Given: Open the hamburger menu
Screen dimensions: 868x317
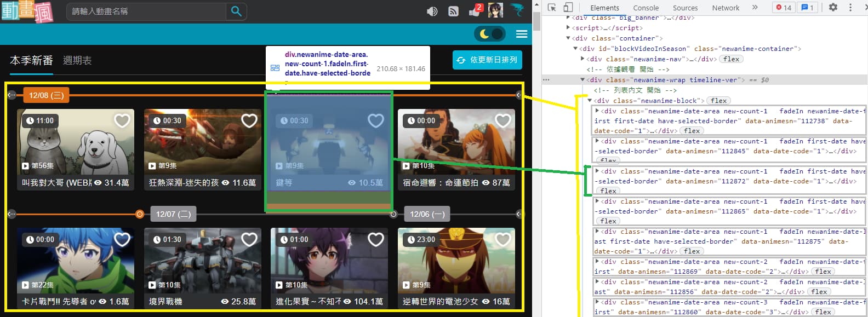Looking at the screenshot, I should (x=522, y=34).
